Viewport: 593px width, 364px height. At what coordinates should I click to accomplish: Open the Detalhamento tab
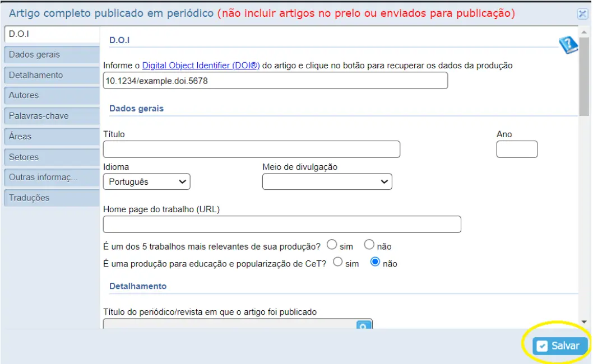pos(51,75)
